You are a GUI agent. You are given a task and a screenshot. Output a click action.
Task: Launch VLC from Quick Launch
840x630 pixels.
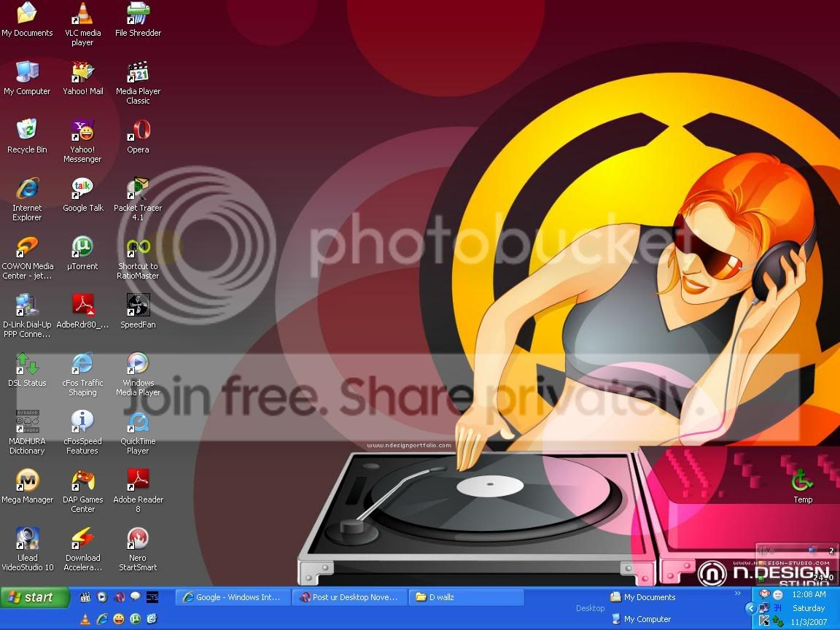(85, 619)
